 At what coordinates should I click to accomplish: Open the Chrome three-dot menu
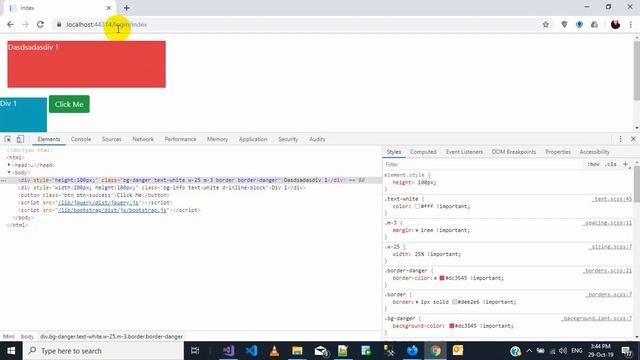tap(631, 24)
